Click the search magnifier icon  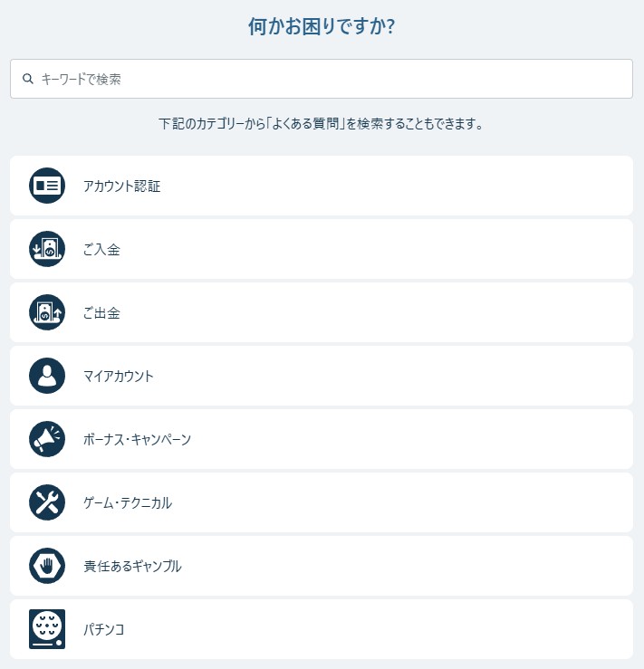coord(28,79)
